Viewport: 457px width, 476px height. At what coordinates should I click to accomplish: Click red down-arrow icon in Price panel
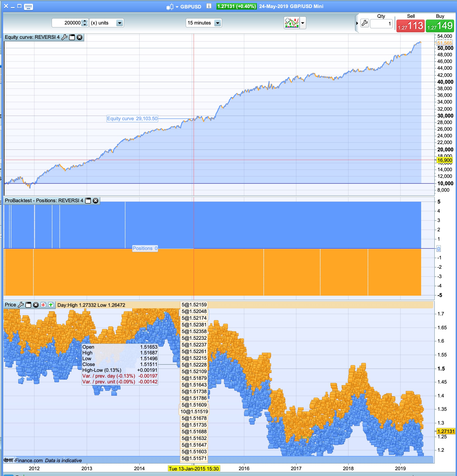coord(43,305)
